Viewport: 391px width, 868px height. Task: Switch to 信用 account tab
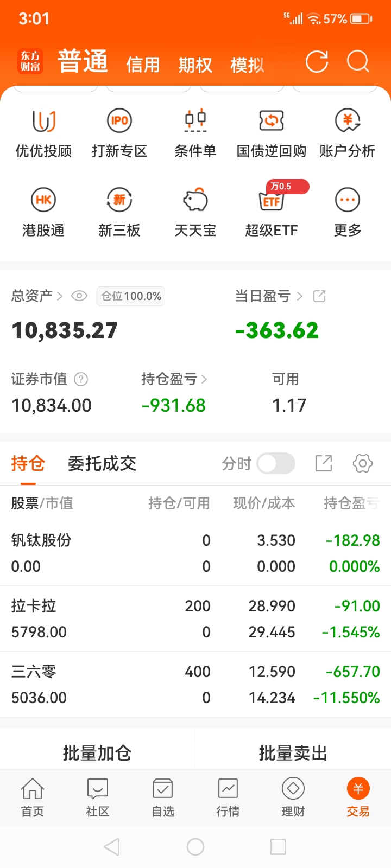pyautogui.click(x=143, y=65)
